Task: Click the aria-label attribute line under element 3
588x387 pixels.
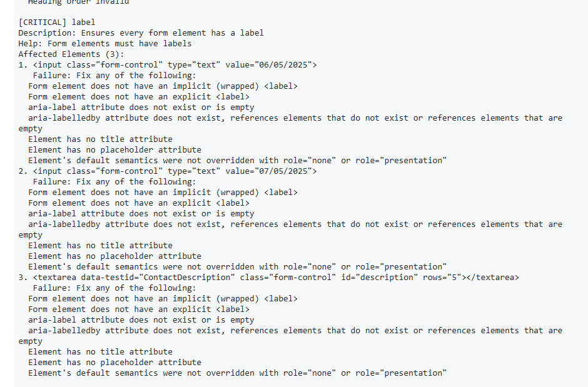Action: (x=141, y=319)
